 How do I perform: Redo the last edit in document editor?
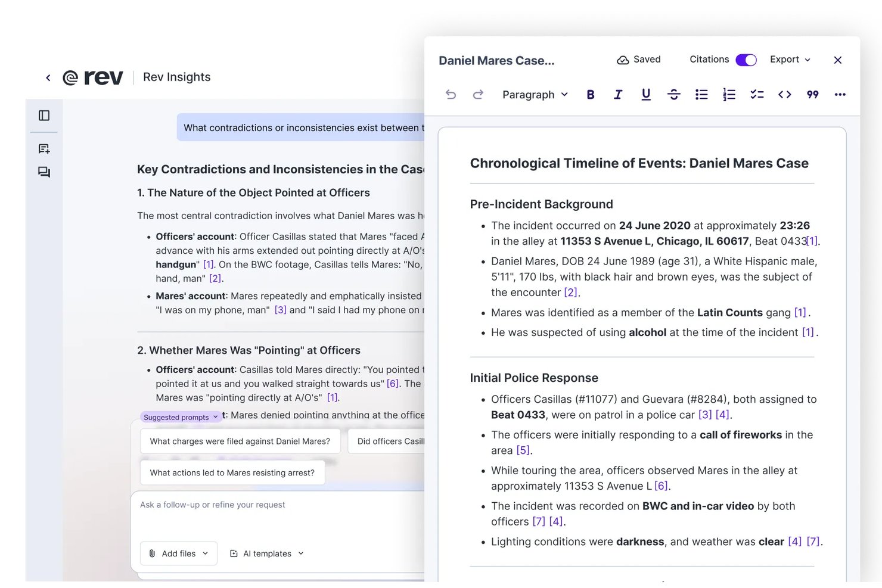pyautogui.click(x=478, y=94)
